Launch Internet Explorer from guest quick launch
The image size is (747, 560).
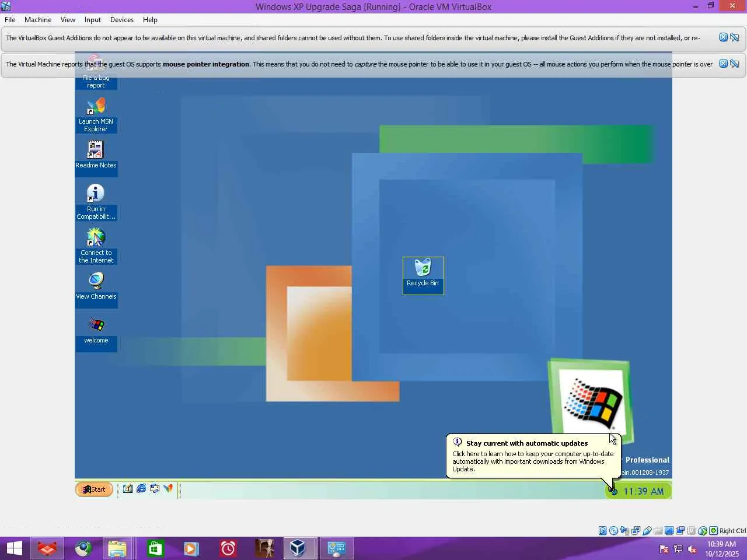coord(141,489)
